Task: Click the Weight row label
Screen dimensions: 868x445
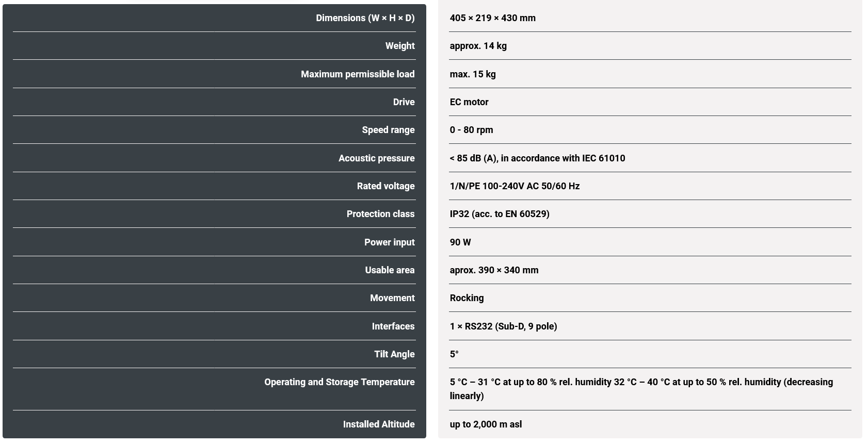Action: coord(399,46)
